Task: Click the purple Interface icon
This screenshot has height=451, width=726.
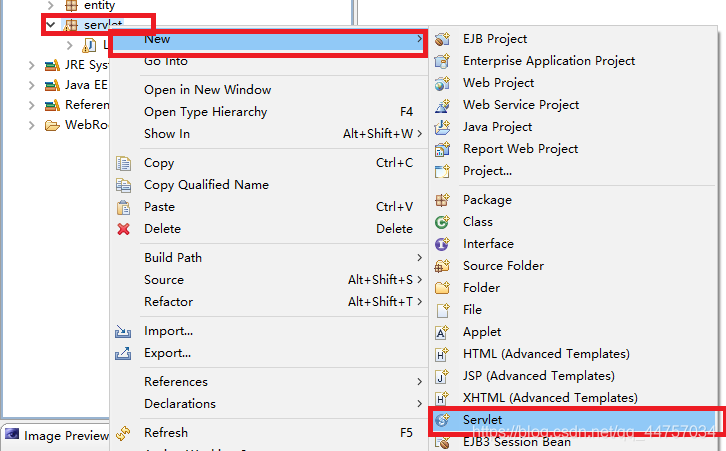Action: click(443, 244)
